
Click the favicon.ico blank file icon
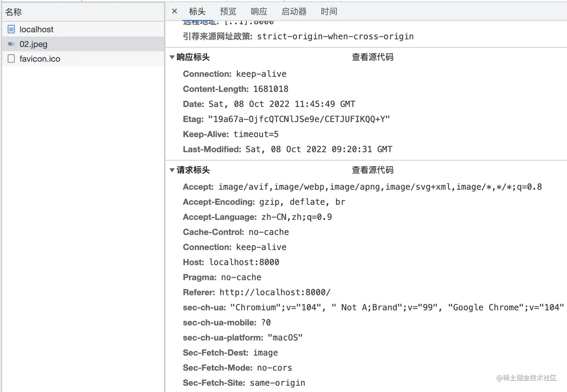tap(11, 59)
